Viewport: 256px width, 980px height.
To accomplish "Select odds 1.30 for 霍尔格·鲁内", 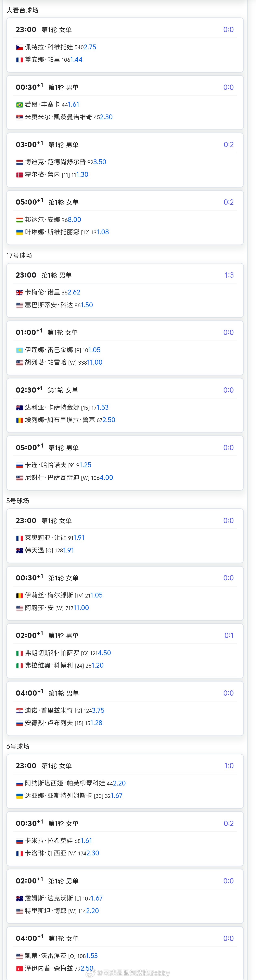I will click(82, 175).
